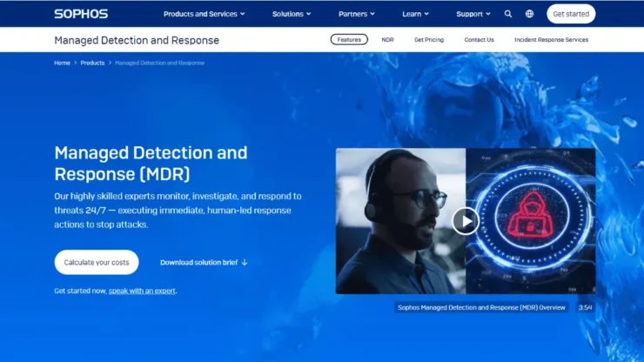Select the Features tab

click(349, 39)
